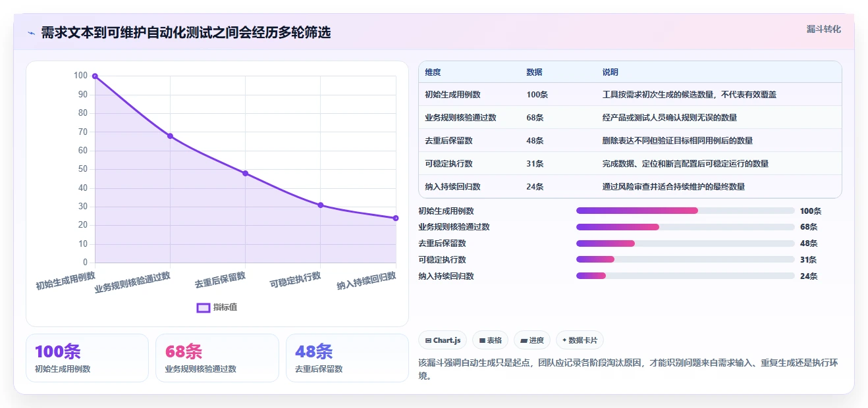Click the 纳入持续回归数 progress bar
The width and height of the screenshot is (868, 408).
click(686, 276)
